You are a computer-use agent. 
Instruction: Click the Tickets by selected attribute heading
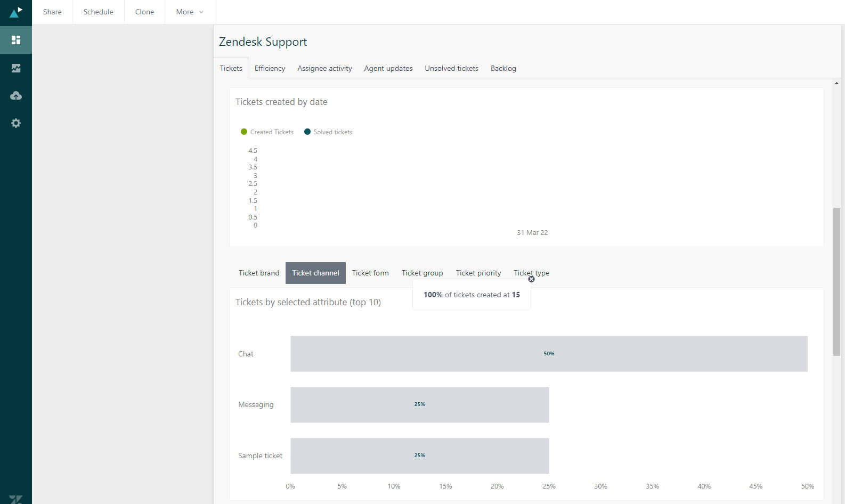click(x=308, y=302)
